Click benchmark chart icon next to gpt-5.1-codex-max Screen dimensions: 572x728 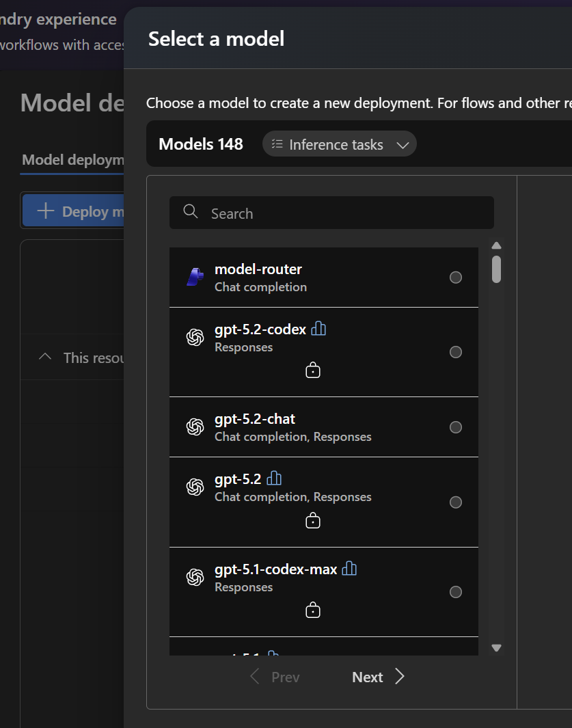(349, 568)
